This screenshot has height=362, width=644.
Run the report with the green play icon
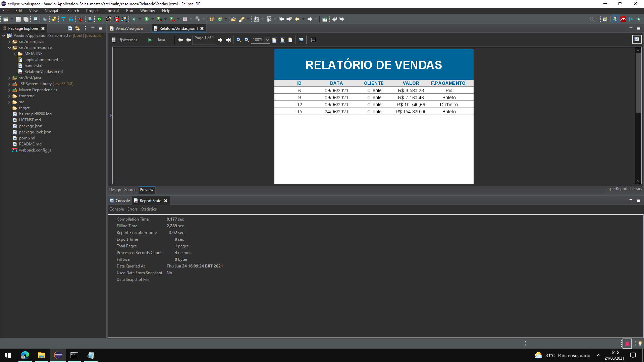pos(150,40)
